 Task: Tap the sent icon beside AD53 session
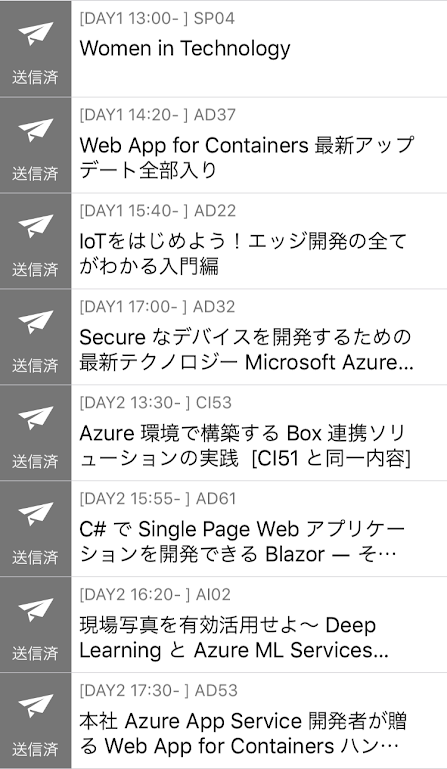[x=35, y=707]
